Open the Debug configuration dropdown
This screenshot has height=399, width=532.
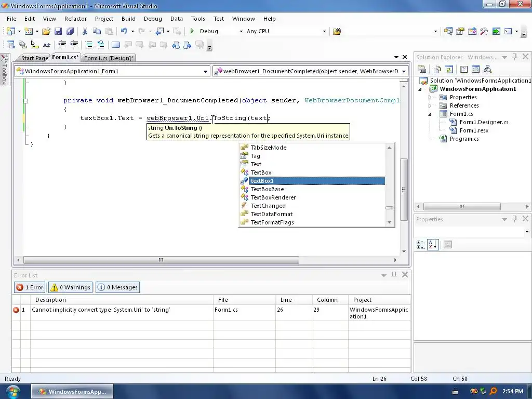pos(241,31)
